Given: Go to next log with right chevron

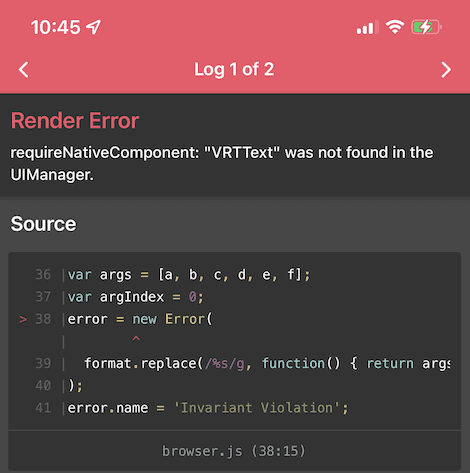Looking at the screenshot, I should [x=446, y=70].
